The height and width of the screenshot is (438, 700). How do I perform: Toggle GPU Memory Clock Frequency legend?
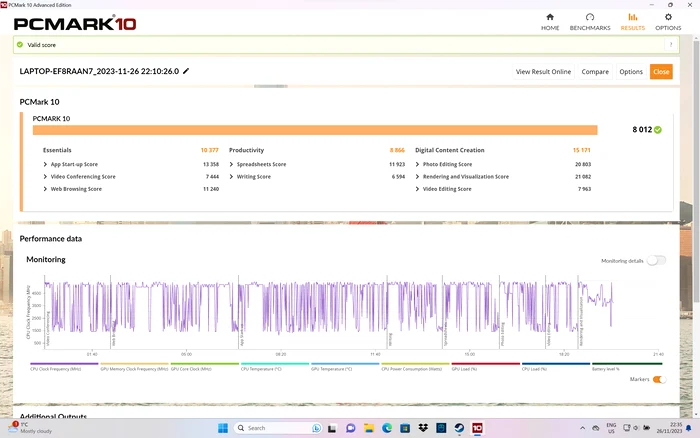point(134,367)
